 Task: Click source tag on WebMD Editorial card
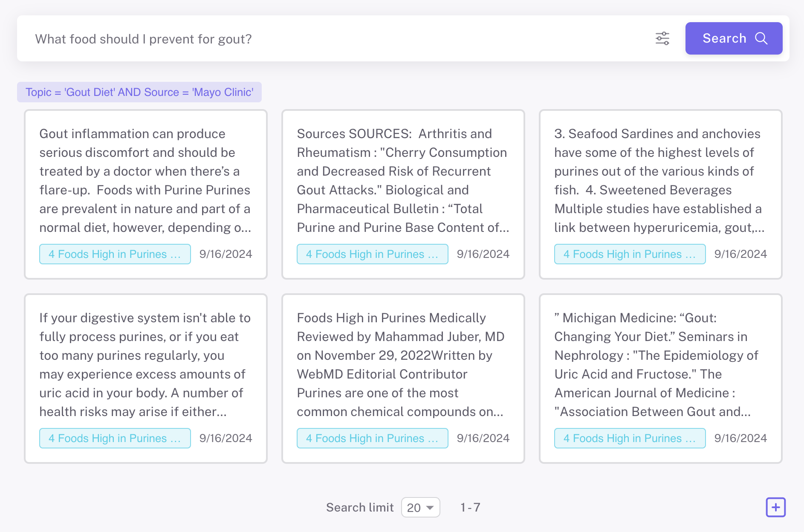coord(372,438)
